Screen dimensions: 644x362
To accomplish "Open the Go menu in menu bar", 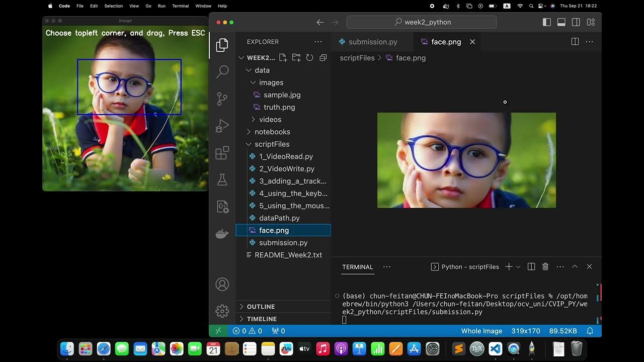I will click(148, 6).
